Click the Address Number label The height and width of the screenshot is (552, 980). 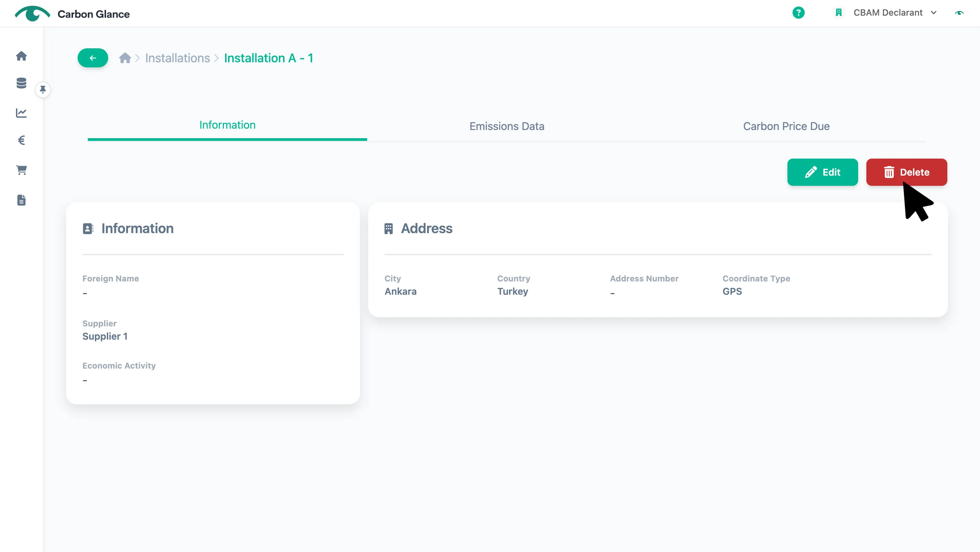pos(644,278)
